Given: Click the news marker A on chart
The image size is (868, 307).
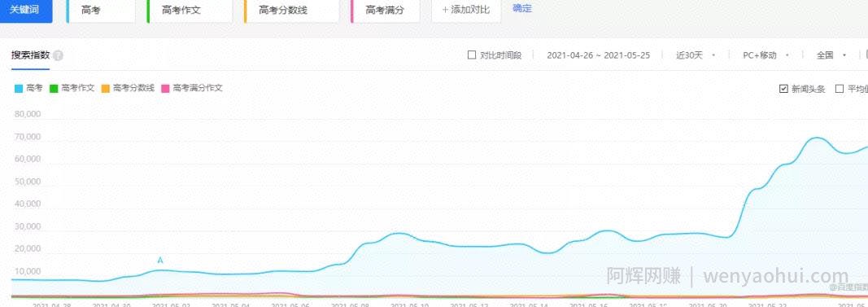Looking at the screenshot, I should point(160,260).
